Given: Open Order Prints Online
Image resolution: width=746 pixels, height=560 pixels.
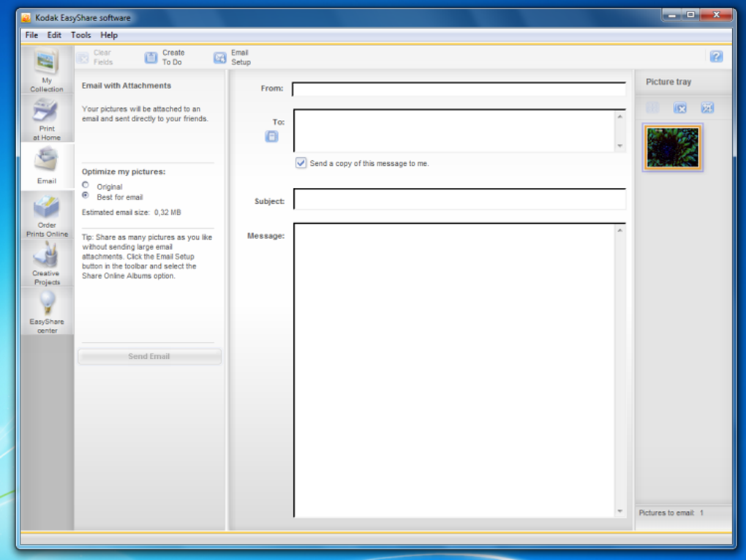Looking at the screenshot, I should (47, 215).
